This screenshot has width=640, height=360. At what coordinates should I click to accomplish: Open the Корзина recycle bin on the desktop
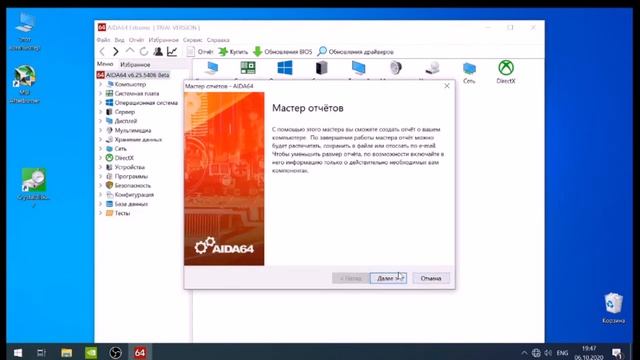coord(613,308)
